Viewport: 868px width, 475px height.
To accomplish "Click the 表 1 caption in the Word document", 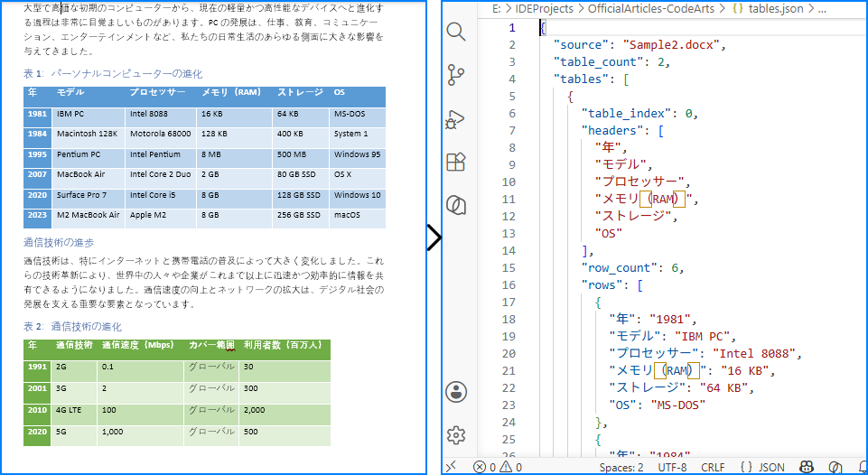I will point(113,74).
